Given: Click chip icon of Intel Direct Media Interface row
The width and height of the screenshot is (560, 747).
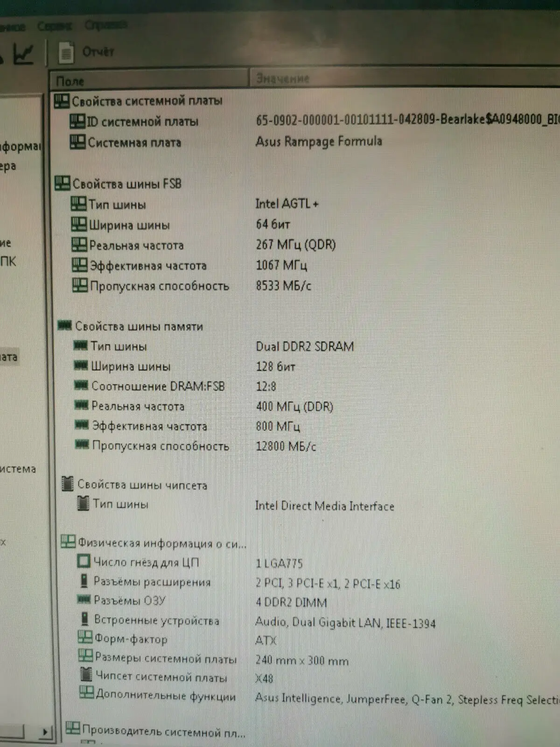Looking at the screenshot, I should 83,503.
